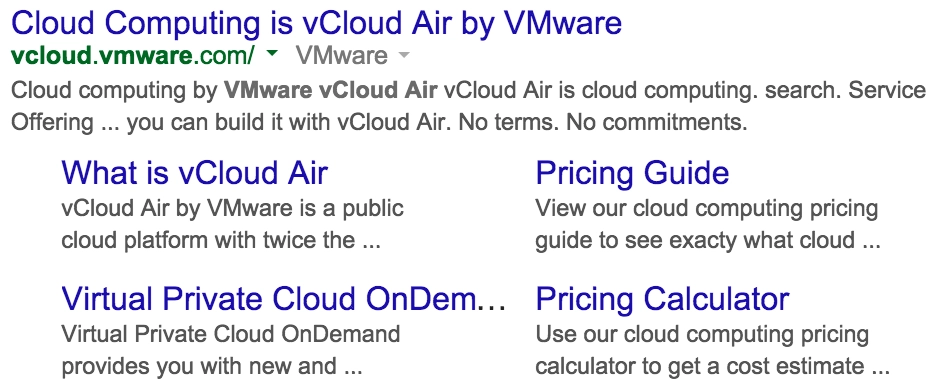The image size is (940, 386).
Task: Open the "What is vCloud Air" sitelink
Action: (x=195, y=173)
